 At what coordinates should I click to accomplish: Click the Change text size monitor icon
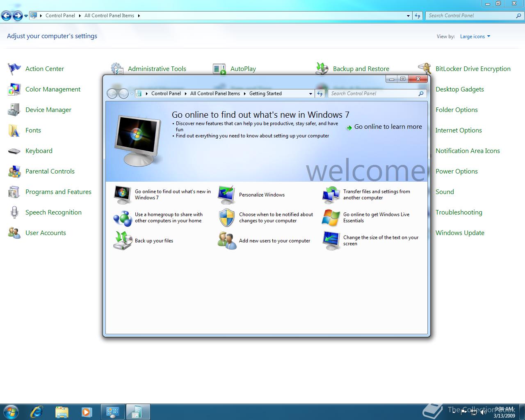(x=331, y=241)
